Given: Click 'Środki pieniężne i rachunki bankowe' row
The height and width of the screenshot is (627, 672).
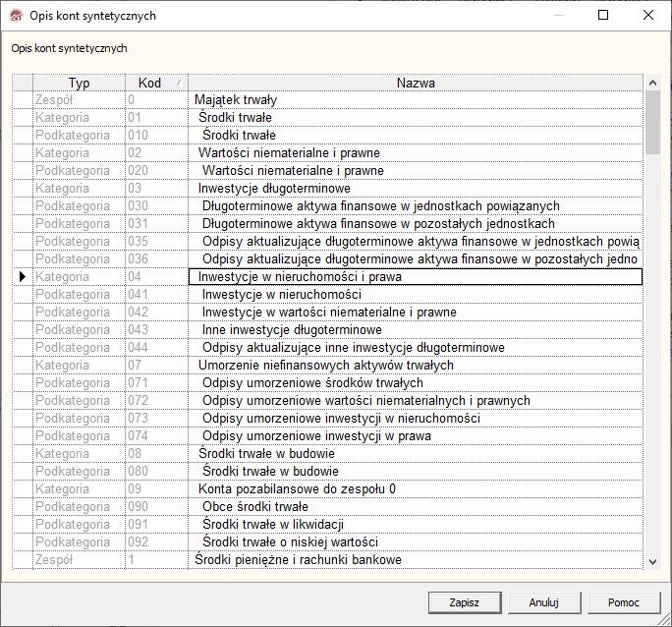Looking at the screenshot, I should click(298, 560).
